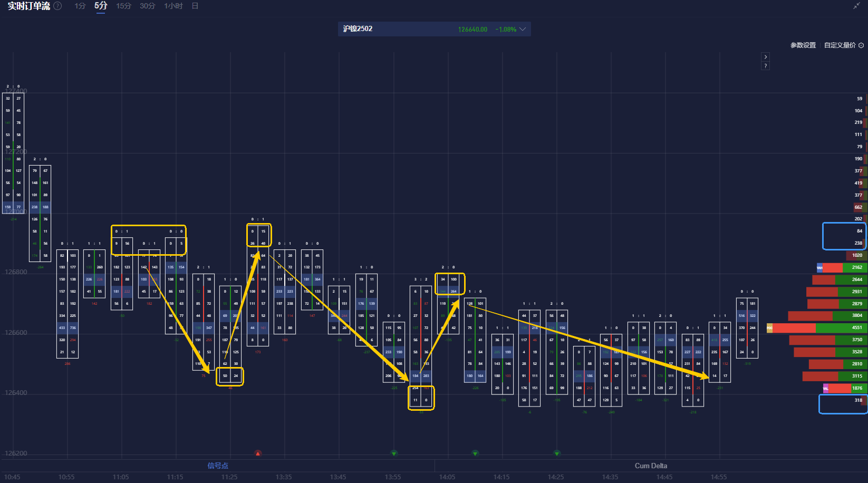Switch to the 1分 timeframe
Image resolution: width=868 pixels, height=483 pixels.
(80, 6)
